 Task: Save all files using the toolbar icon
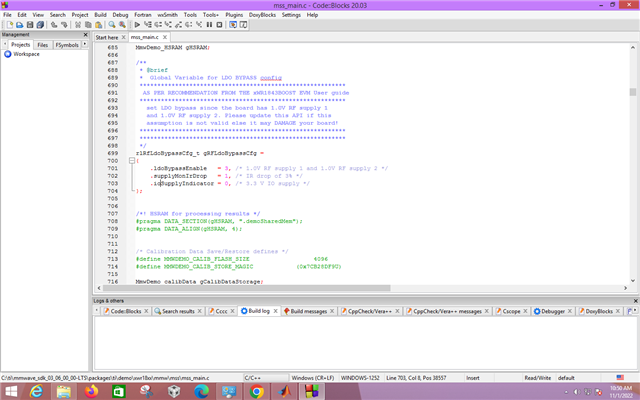coord(40,25)
